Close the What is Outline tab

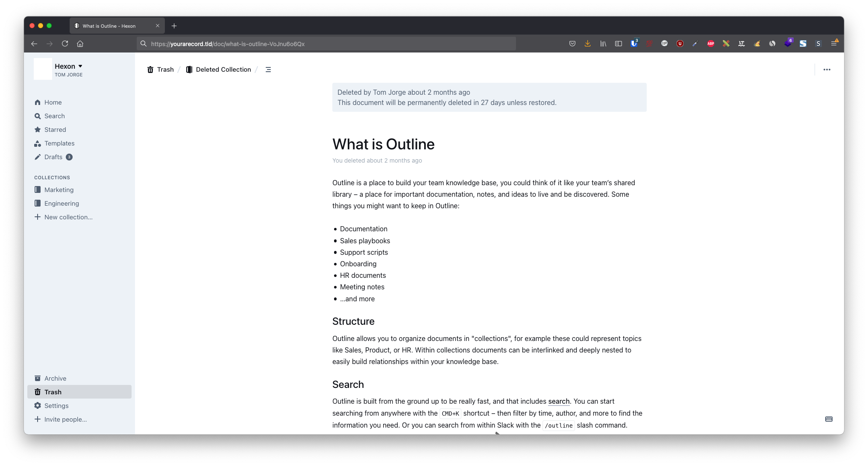tap(158, 26)
